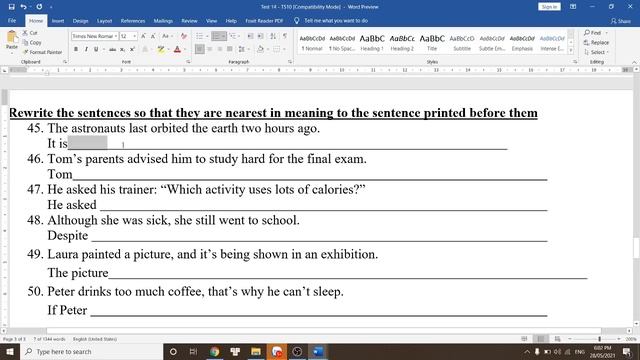Click the Undo arrow in Quick Access Toolbar
The image size is (640, 360).
pos(23,7)
